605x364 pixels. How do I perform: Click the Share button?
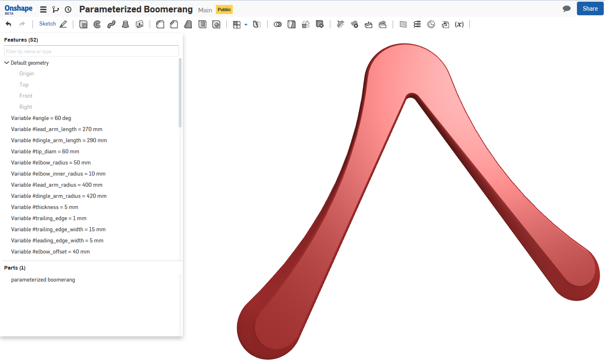(590, 9)
